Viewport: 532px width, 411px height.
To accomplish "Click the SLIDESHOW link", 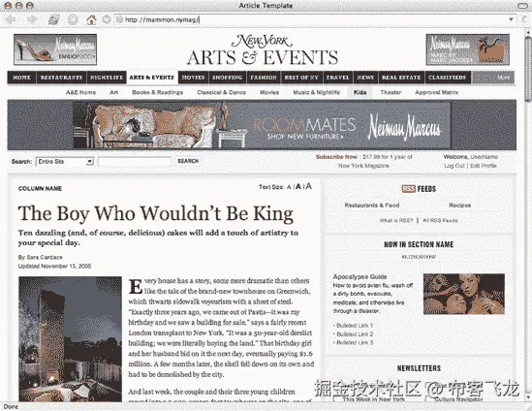I will tap(419, 257).
